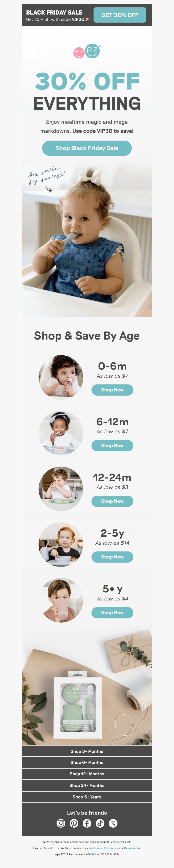Click Shop Black Friday Sale button

tap(87, 148)
